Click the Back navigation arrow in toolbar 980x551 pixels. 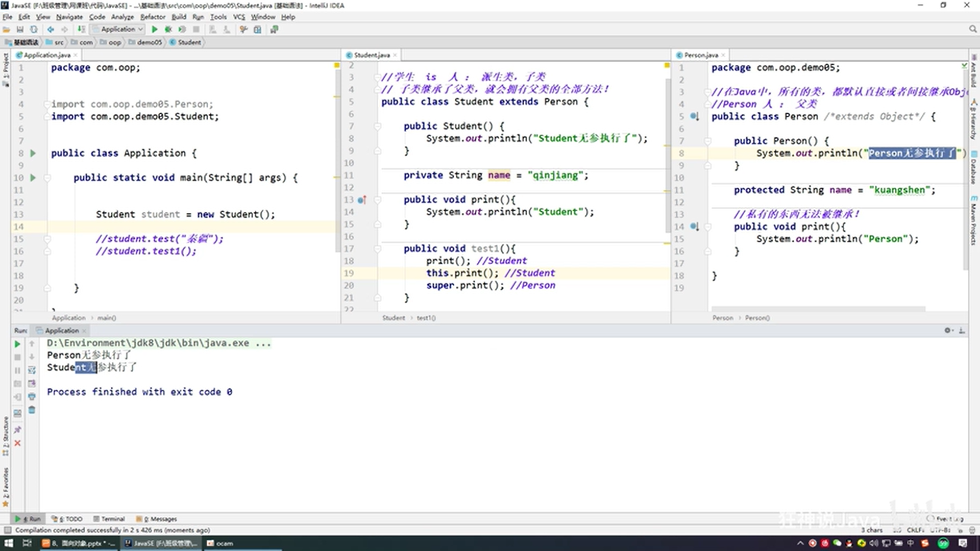[x=51, y=30]
